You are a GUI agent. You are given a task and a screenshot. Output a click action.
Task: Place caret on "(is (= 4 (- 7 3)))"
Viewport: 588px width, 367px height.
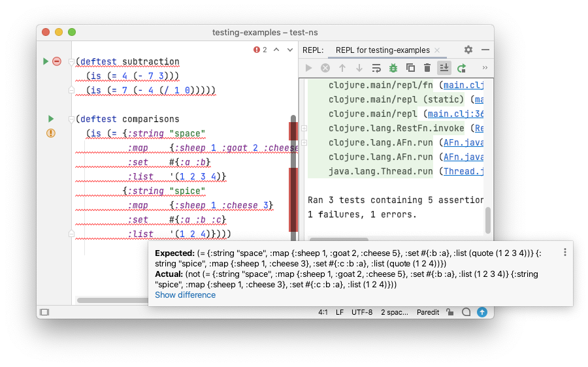click(133, 76)
